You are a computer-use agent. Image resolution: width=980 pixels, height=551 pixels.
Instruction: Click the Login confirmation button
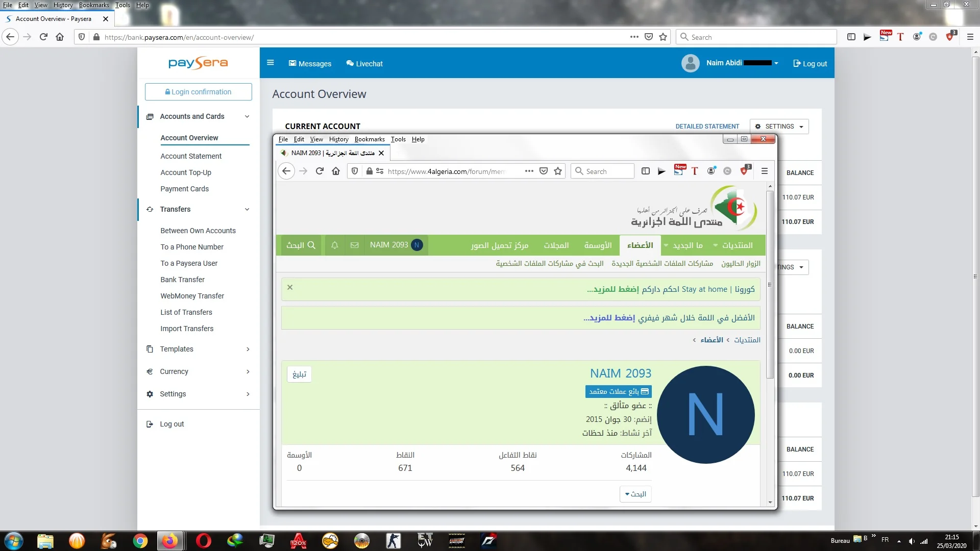tap(199, 92)
